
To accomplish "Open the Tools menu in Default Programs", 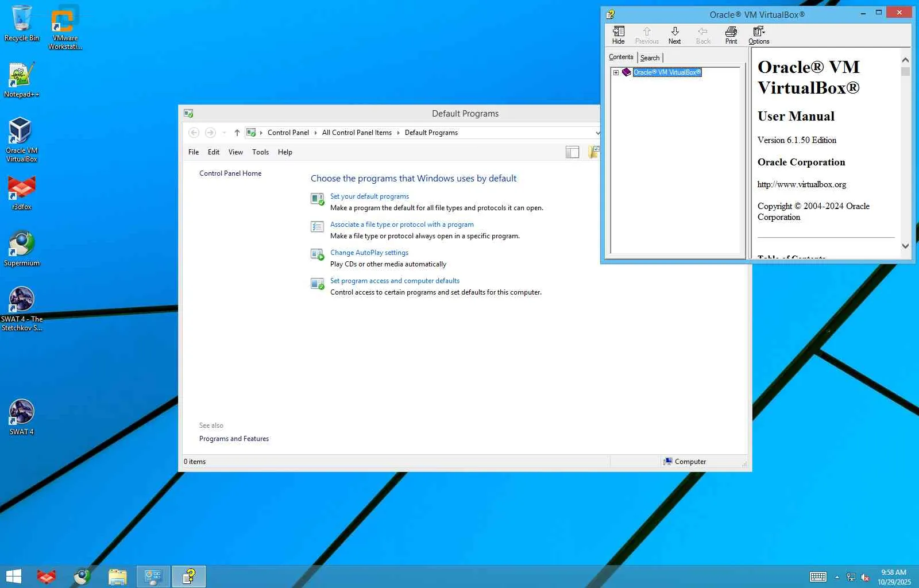I will (x=260, y=152).
